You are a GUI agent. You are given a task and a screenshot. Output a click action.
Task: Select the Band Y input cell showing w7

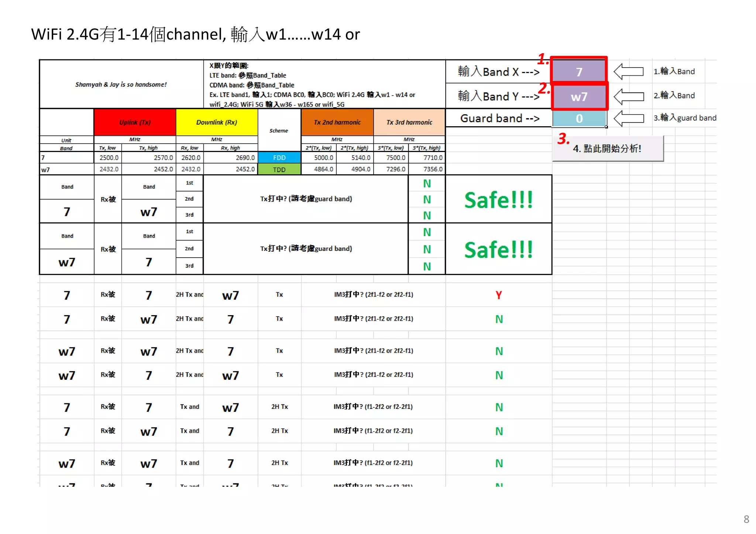(579, 97)
